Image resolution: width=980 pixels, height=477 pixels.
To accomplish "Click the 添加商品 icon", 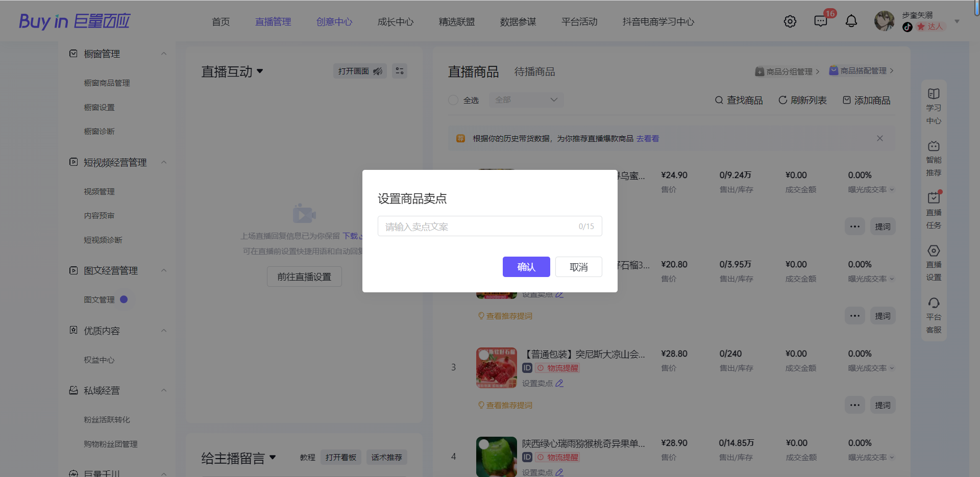I will (847, 100).
